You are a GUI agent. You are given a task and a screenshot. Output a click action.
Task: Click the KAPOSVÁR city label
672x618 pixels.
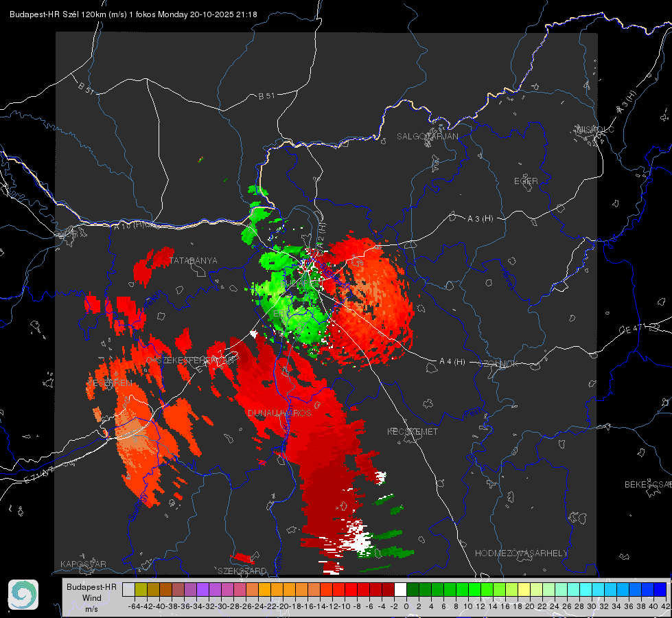83,564
